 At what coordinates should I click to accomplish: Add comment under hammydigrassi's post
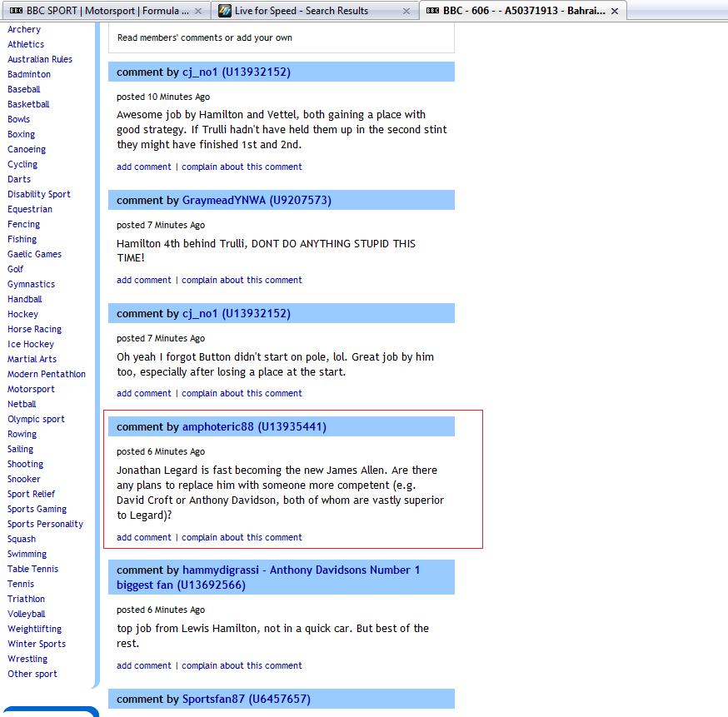[x=144, y=665]
